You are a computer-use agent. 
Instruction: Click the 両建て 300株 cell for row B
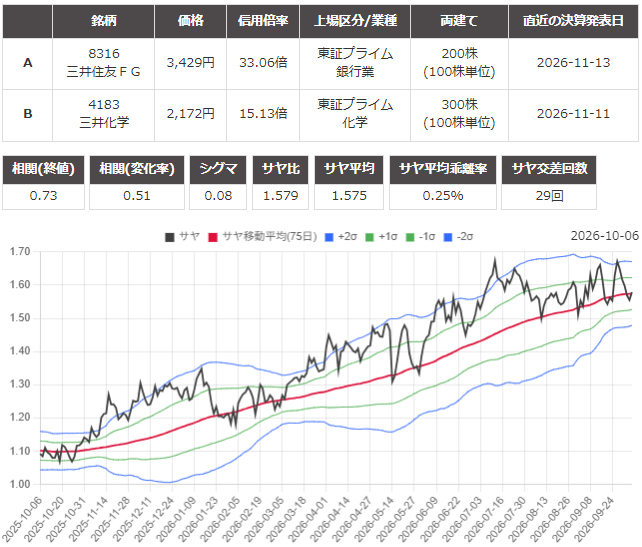(x=459, y=114)
